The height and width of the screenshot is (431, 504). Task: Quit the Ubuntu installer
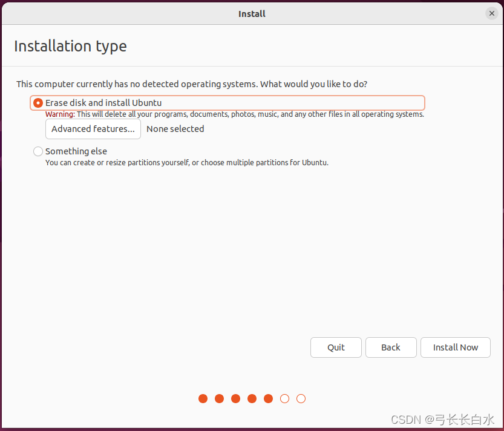tap(336, 347)
